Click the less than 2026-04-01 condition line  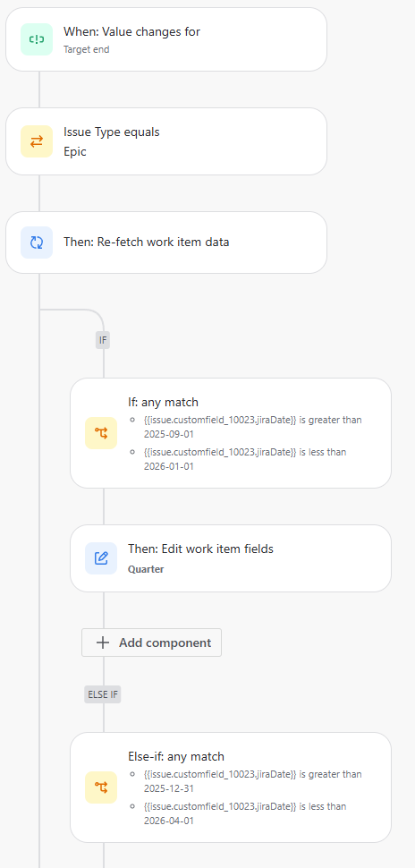[244, 813]
